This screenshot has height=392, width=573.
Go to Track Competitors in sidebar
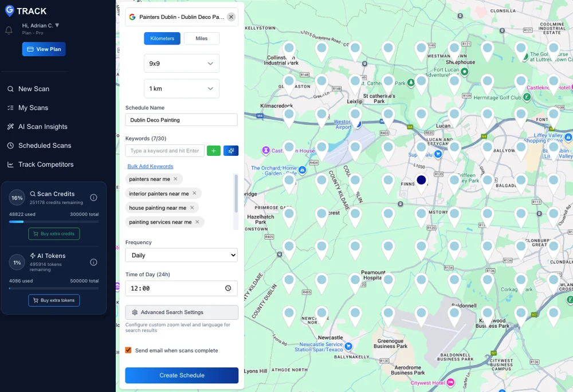[x=46, y=164]
